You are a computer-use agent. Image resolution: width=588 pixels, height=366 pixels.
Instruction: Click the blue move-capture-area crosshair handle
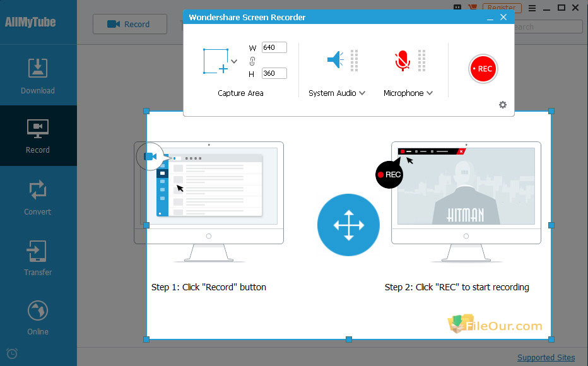click(x=348, y=225)
